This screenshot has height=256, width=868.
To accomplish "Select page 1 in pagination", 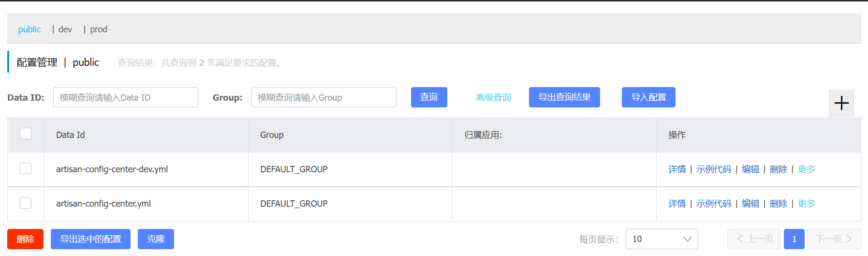I will 794,239.
